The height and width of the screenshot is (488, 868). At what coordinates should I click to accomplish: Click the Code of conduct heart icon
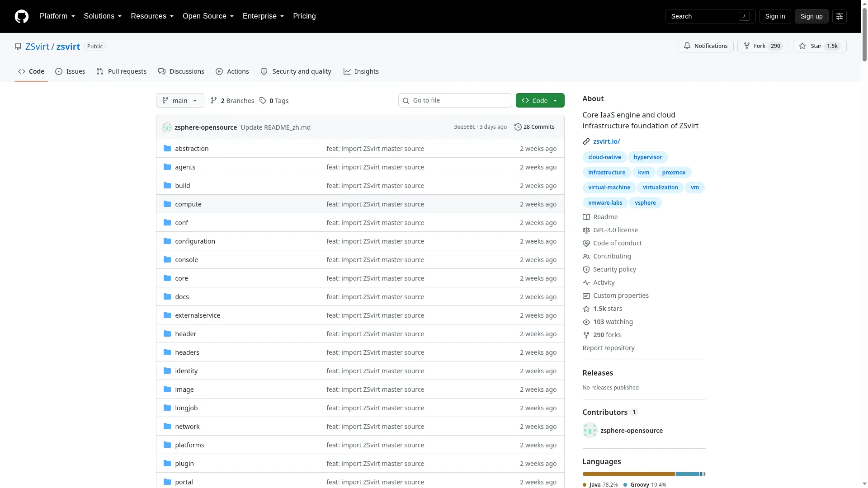(x=586, y=243)
